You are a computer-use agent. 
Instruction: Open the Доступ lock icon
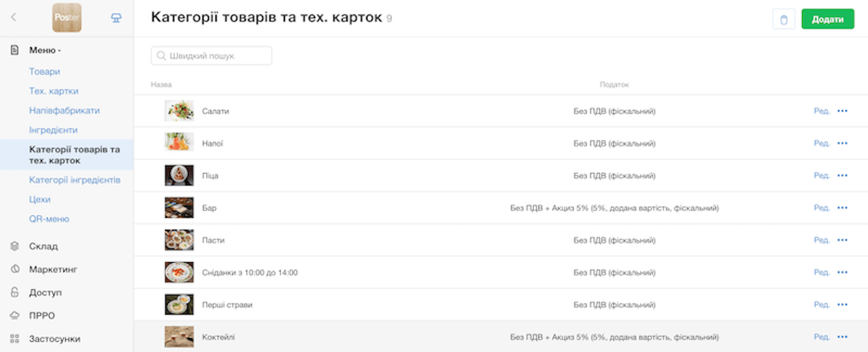tap(14, 293)
